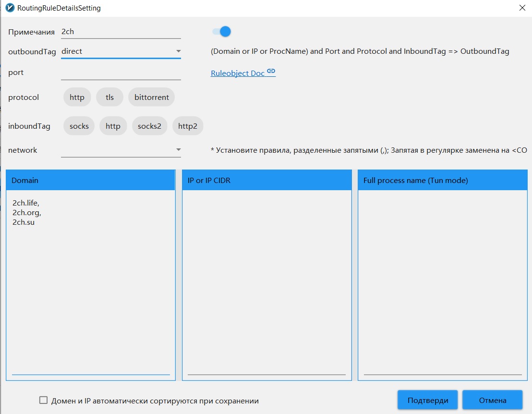Select the http inboundTag chip
The width and height of the screenshot is (532, 414).
click(113, 126)
